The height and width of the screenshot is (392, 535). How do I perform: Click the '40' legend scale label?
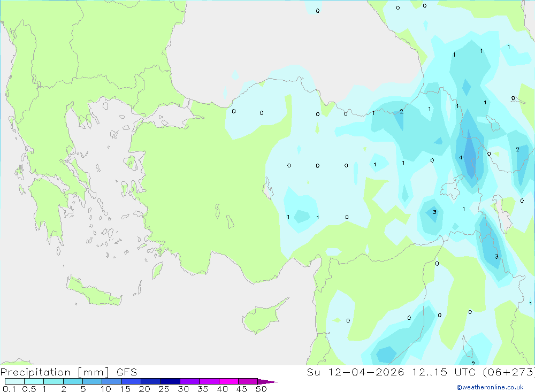point(222,389)
